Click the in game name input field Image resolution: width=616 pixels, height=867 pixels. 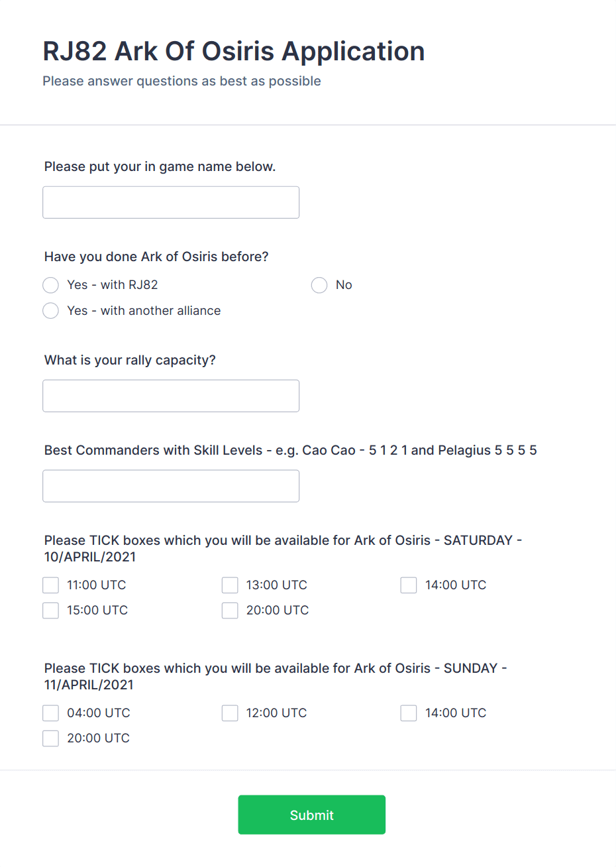click(170, 202)
